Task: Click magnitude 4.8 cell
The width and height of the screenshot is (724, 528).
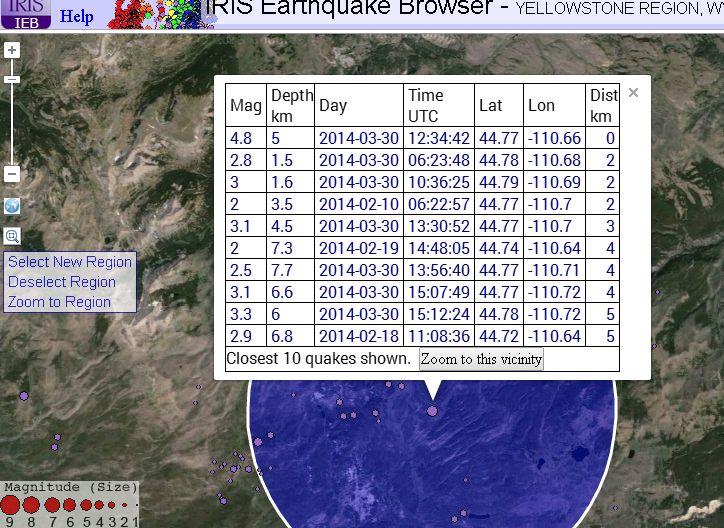Action: pyautogui.click(x=246, y=138)
